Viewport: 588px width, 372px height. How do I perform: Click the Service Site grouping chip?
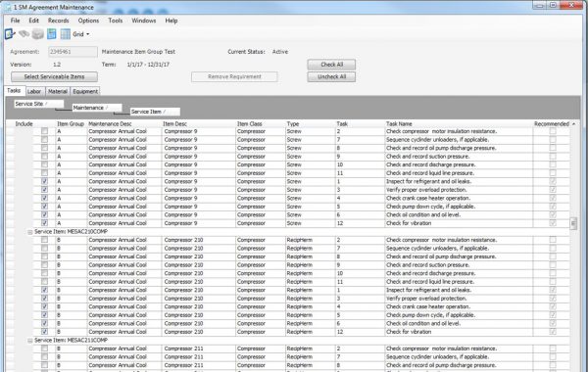coord(38,104)
